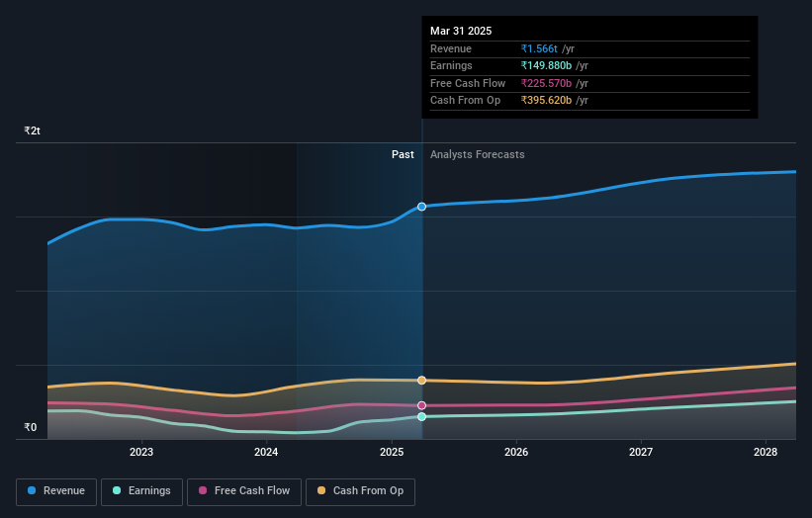Select the Revenue data point on chart
Viewport: 812px width, 518px height.
point(421,207)
